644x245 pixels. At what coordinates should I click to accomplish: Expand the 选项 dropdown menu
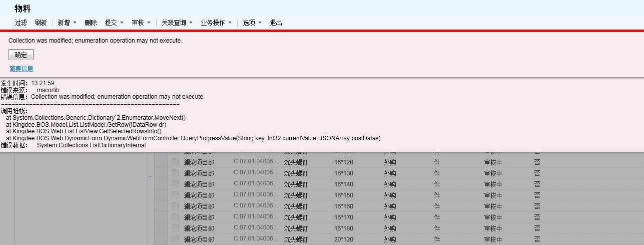pos(260,23)
